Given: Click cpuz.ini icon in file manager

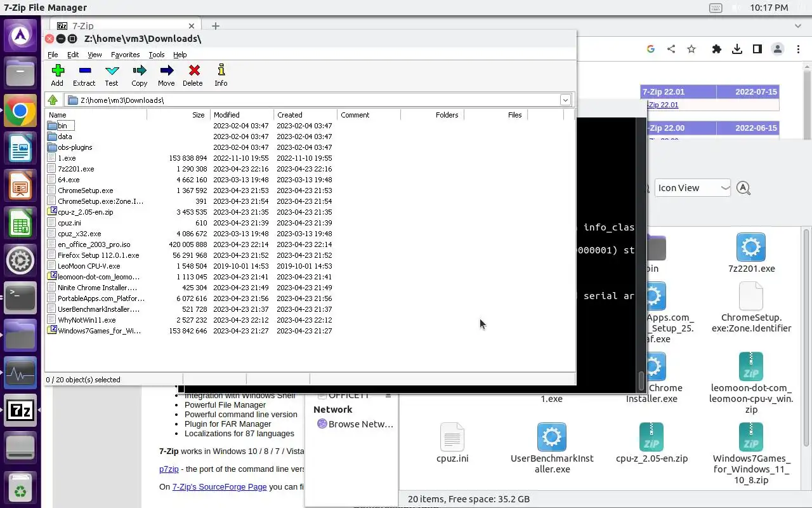Looking at the screenshot, I should point(452,437).
